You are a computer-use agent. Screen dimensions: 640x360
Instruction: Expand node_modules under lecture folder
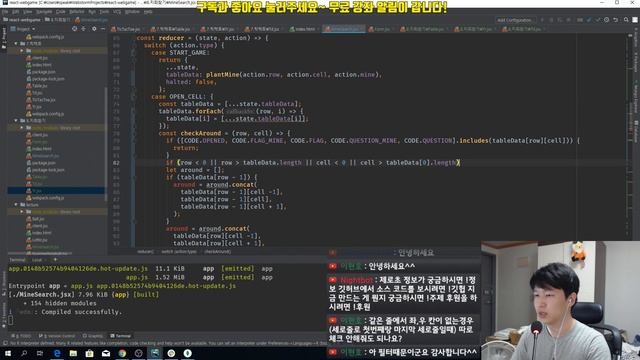[22, 212]
